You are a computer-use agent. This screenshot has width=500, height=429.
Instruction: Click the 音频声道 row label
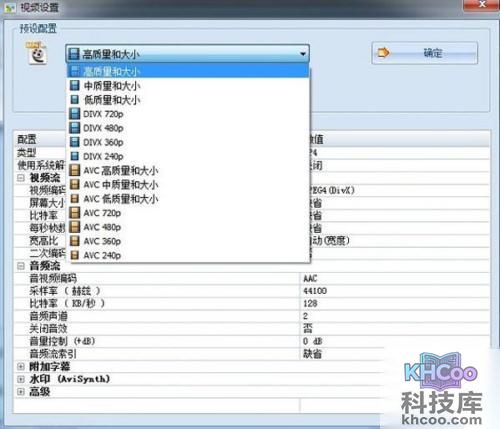tap(49, 316)
